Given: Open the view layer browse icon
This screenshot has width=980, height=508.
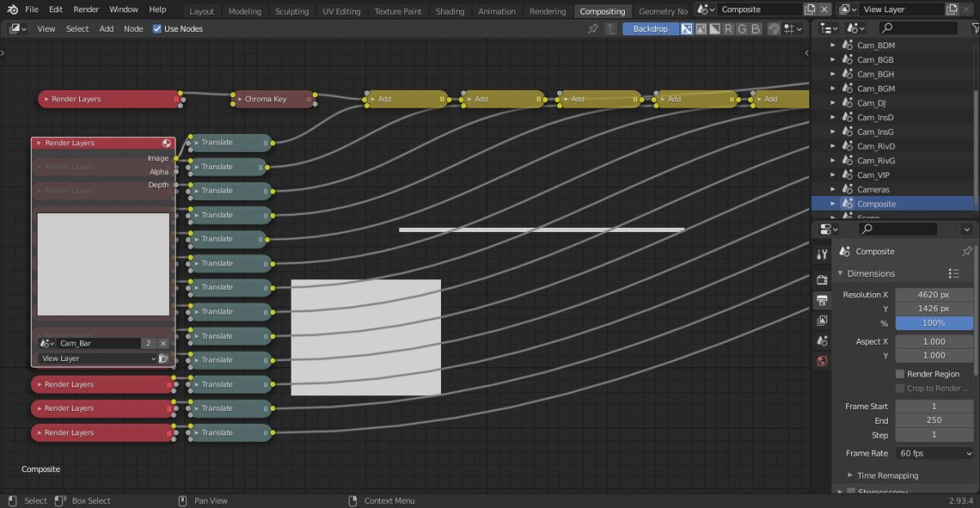Looking at the screenshot, I should point(848,10).
